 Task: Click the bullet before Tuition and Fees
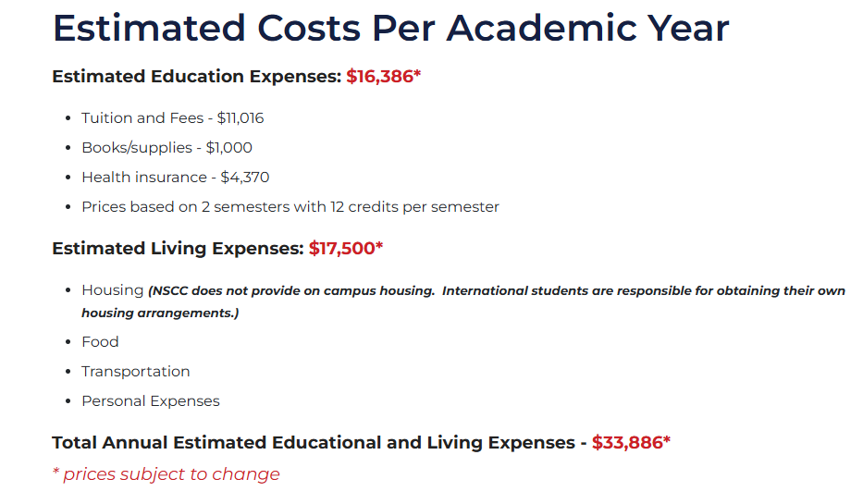(x=68, y=118)
